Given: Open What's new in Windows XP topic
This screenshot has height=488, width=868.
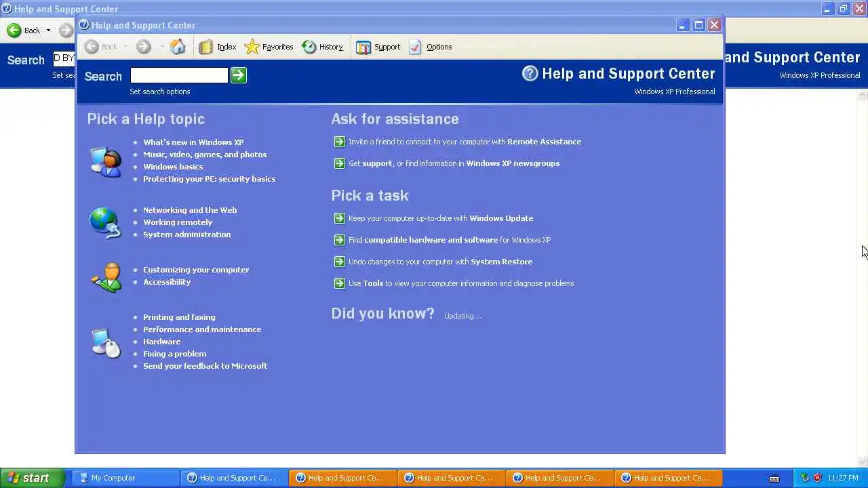Looking at the screenshot, I should tap(193, 142).
